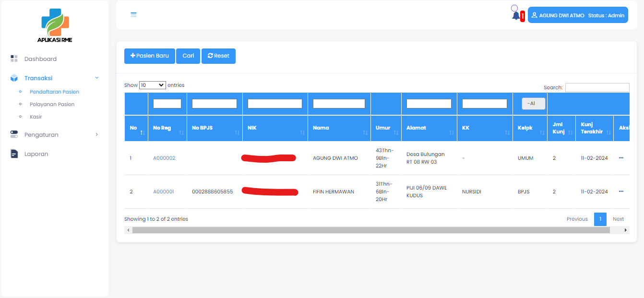Open the Kasir menu item
Screen dimensions: 644x298
coord(36,117)
